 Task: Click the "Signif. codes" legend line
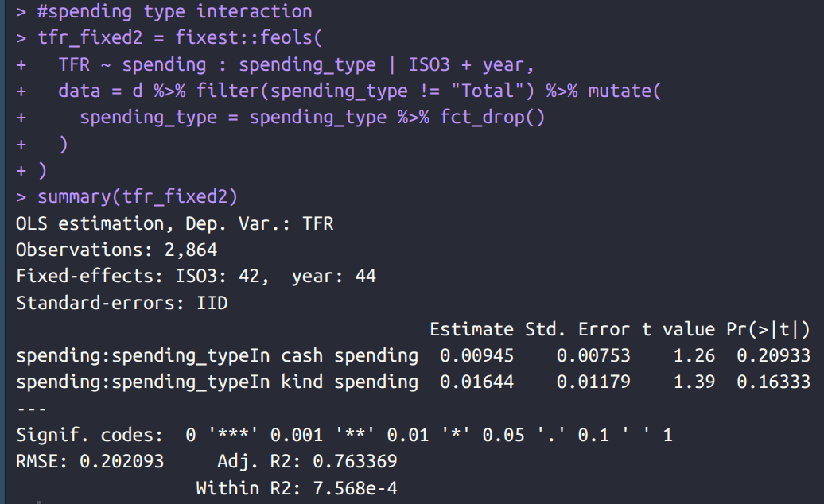(344, 435)
